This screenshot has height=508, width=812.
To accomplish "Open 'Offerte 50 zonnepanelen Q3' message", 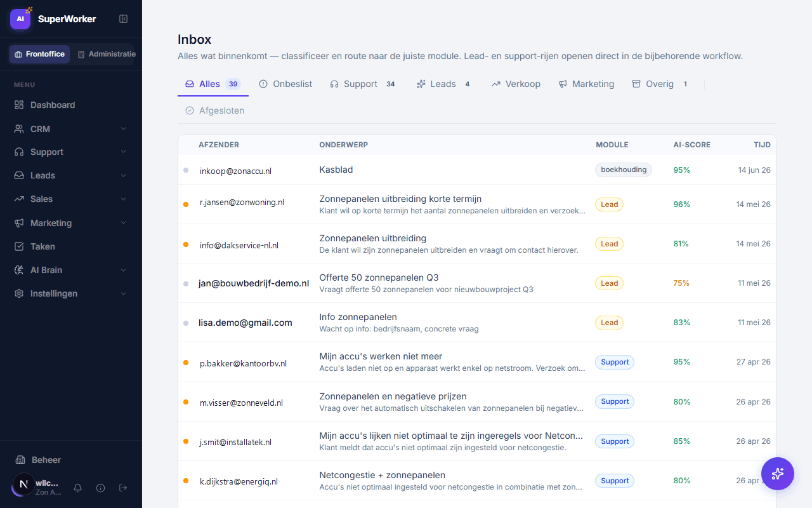I will click(477, 283).
